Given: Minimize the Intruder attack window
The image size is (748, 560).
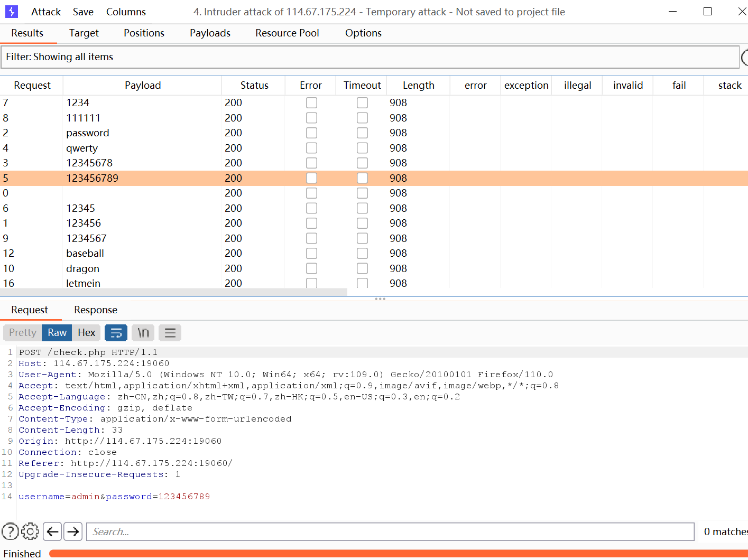Looking at the screenshot, I should (672, 12).
